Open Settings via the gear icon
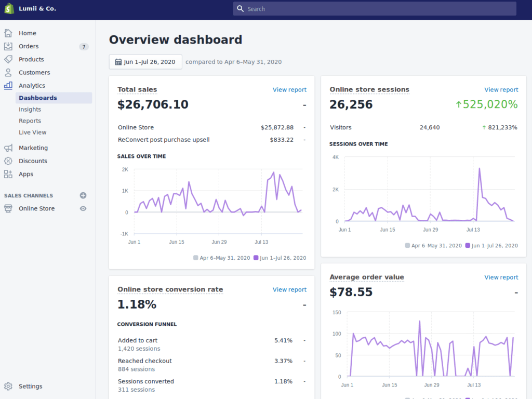 click(8, 387)
